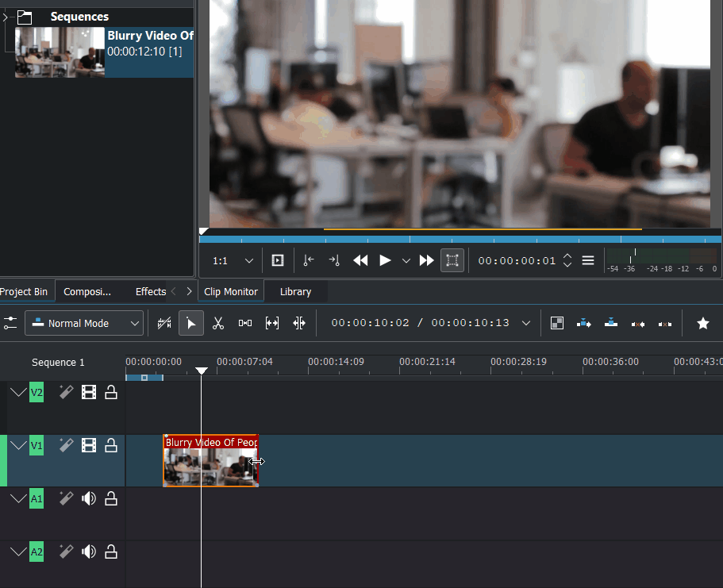Collapse the V1 track
The height and width of the screenshot is (588, 723).
(18, 445)
